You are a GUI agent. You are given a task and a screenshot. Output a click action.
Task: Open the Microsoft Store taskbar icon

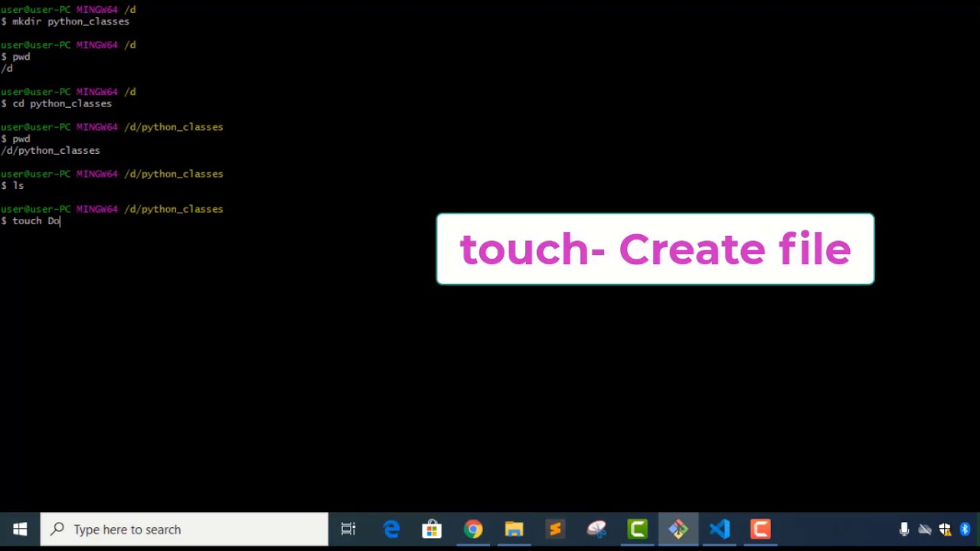pos(432,530)
